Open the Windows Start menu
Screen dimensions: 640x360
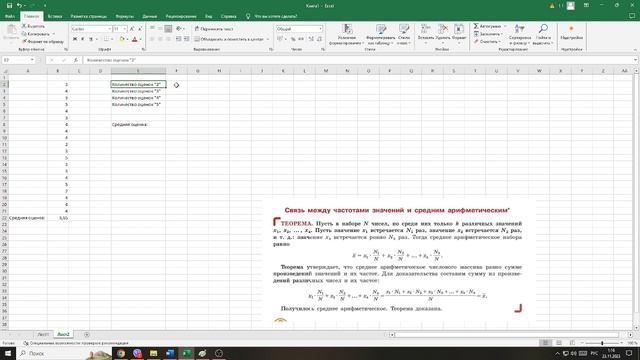(8, 353)
